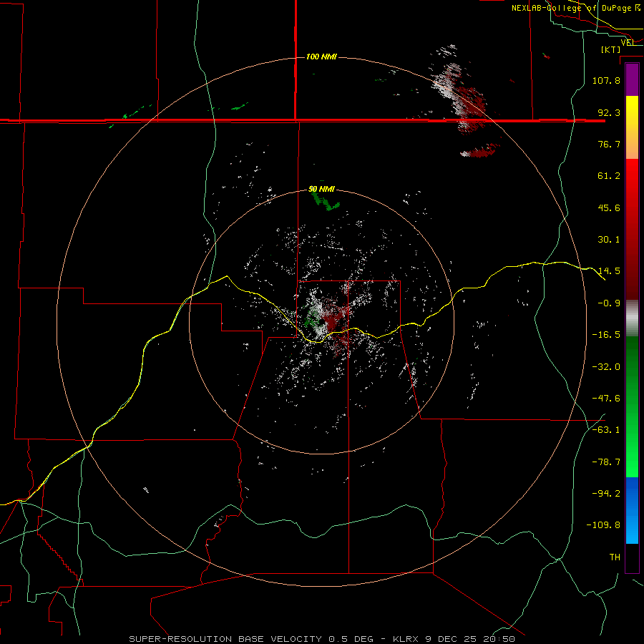
Task: Select the 61.2 scale value
Action: (609, 176)
